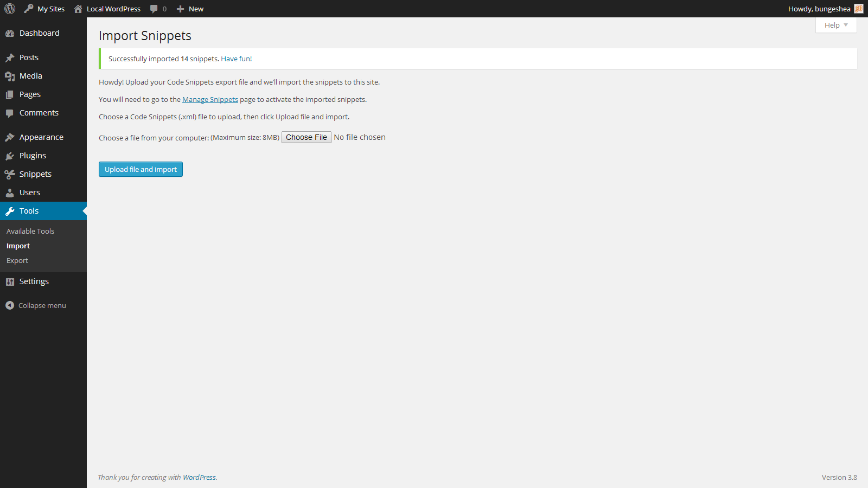Click the Have fun! link
Image resolution: width=868 pixels, height=488 pixels.
236,59
